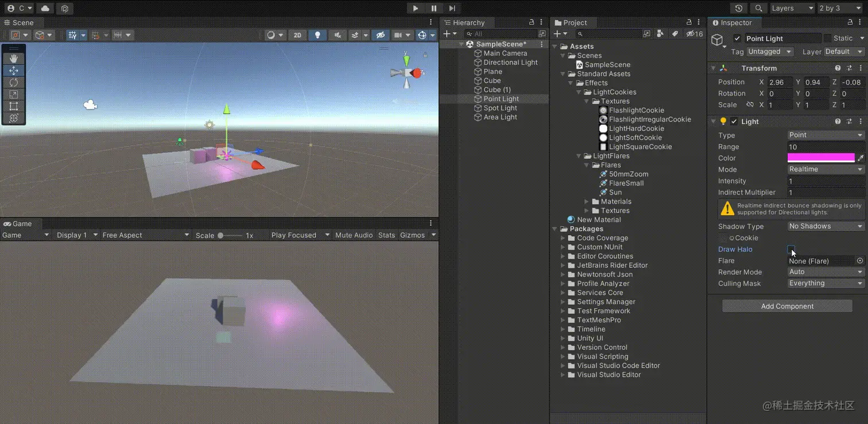
Task: Disable the Light component checkbox
Action: tap(734, 121)
